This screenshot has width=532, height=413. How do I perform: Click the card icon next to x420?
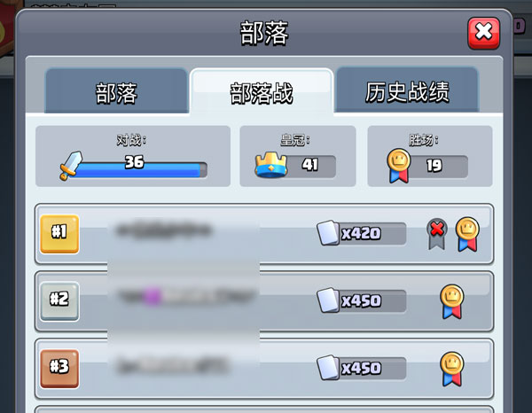click(328, 232)
